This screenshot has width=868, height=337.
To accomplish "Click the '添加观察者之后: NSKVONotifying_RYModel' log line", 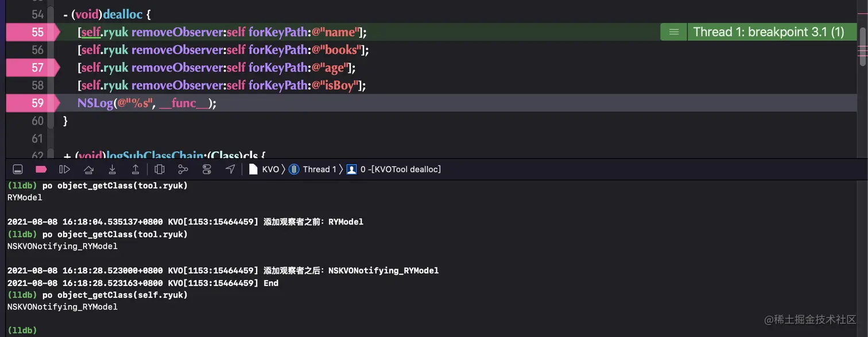I will (x=223, y=270).
